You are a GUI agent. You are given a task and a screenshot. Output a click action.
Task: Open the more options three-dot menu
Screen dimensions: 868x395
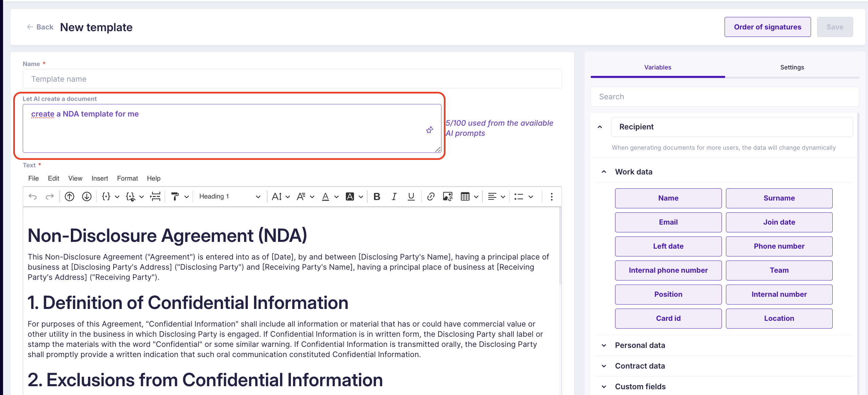pos(552,196)
